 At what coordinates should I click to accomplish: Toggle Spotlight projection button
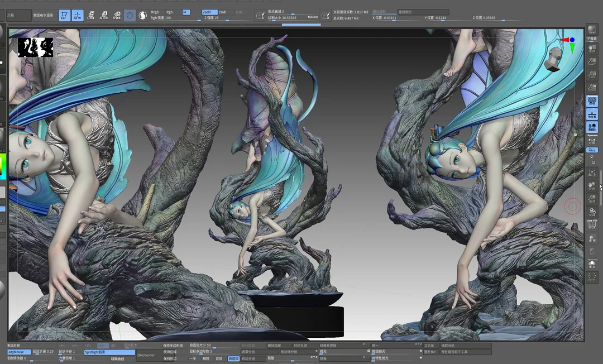[109, 352]
